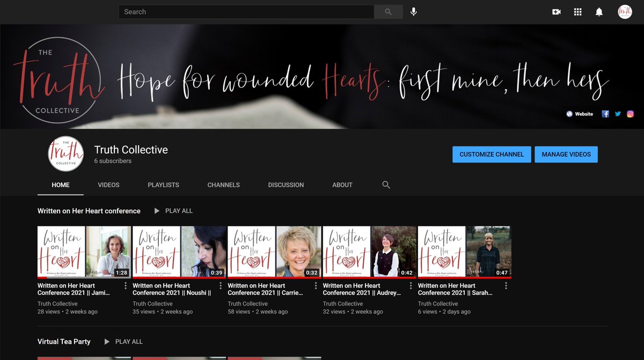Switch to the Playlists tab
Image resolution: width=644 pixels, height=360 pixels.
pos(163,185)
